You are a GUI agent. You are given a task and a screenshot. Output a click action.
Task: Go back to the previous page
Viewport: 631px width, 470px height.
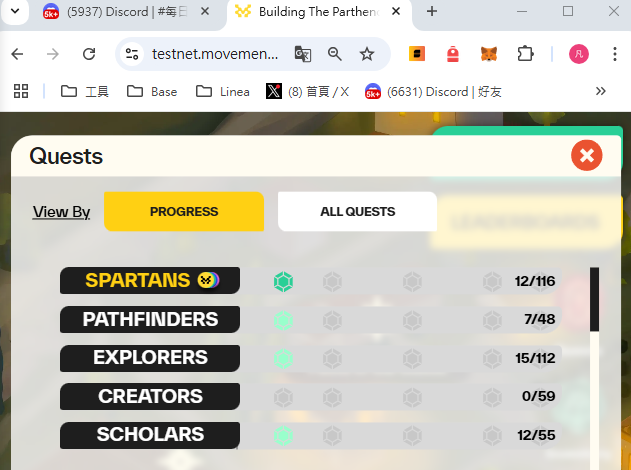[x=17, y=54]
